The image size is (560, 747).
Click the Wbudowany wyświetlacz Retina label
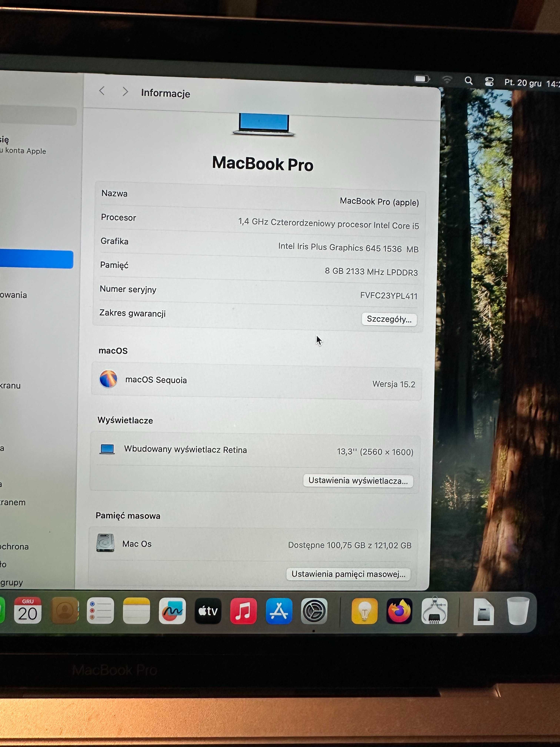point(185,449)
